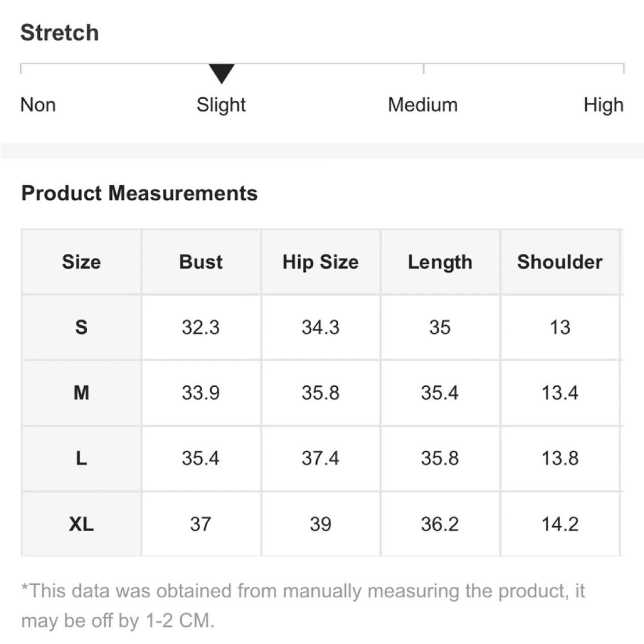Click the Product Measurements heading
Viewport: 644px width, 644px height.
click(140, 194)
